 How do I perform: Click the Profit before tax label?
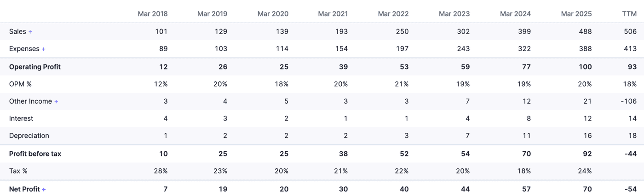(35, 154)
